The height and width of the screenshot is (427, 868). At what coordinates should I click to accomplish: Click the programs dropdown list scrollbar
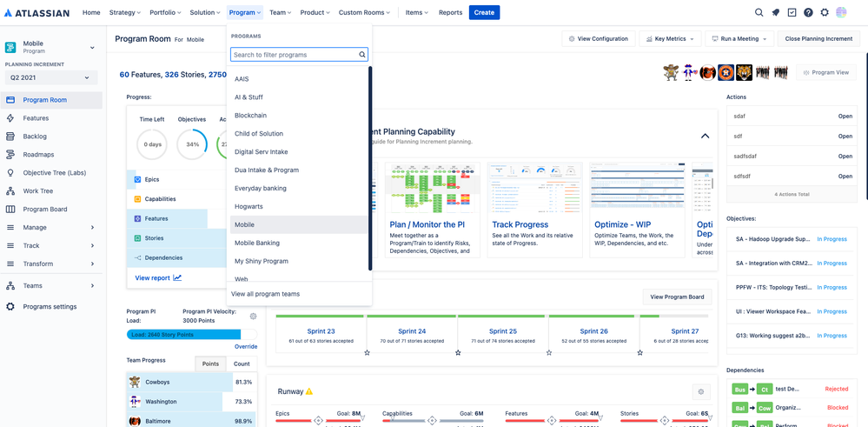pyautogui.click(x=370, y=169)
